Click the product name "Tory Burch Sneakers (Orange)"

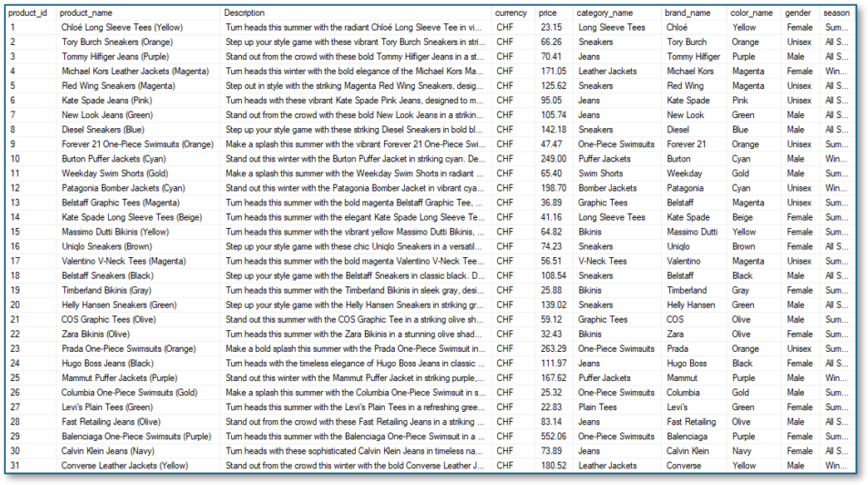[117, 42]
